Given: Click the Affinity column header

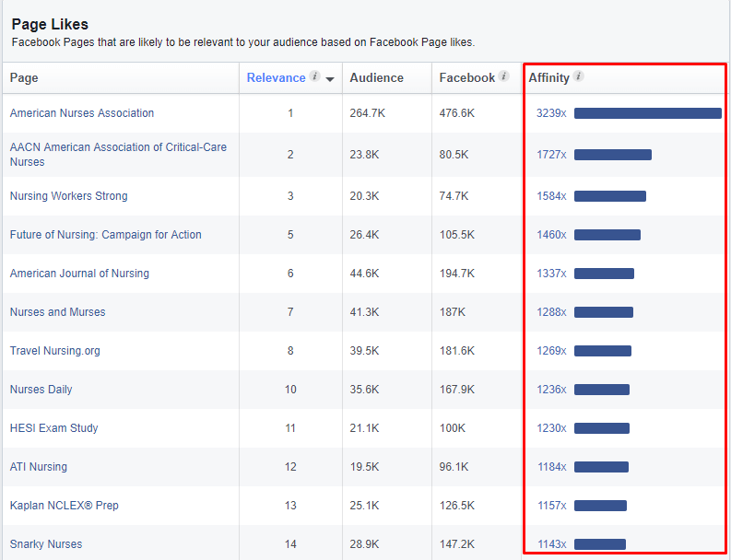Looking at the screenshot, I should 549,77.
